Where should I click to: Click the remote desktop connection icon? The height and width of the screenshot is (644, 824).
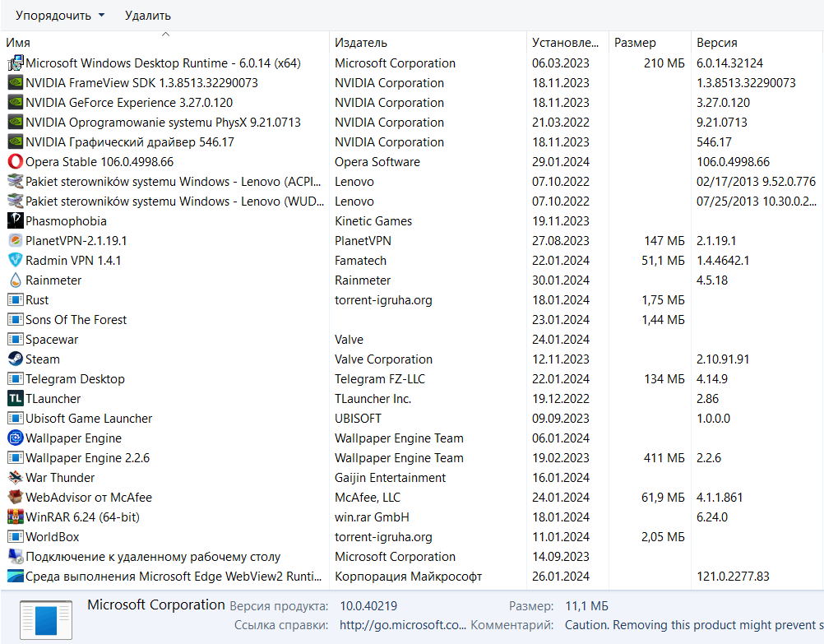tap(16, 556)
